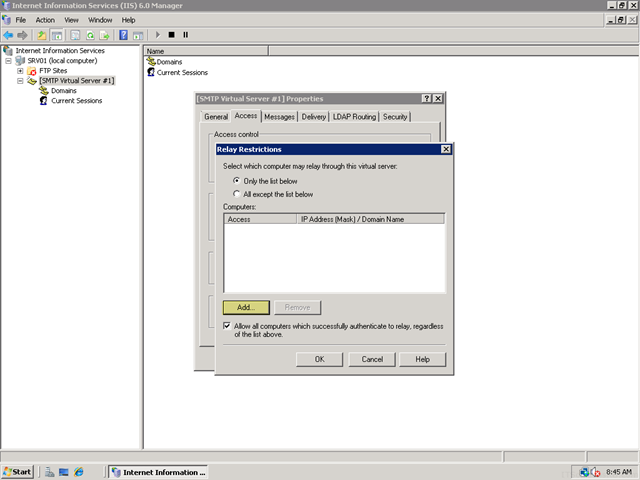Viewport: 640px width, 480px height.
Task: Click the Pause item toolbar icon
Action: tap(186, 35)
